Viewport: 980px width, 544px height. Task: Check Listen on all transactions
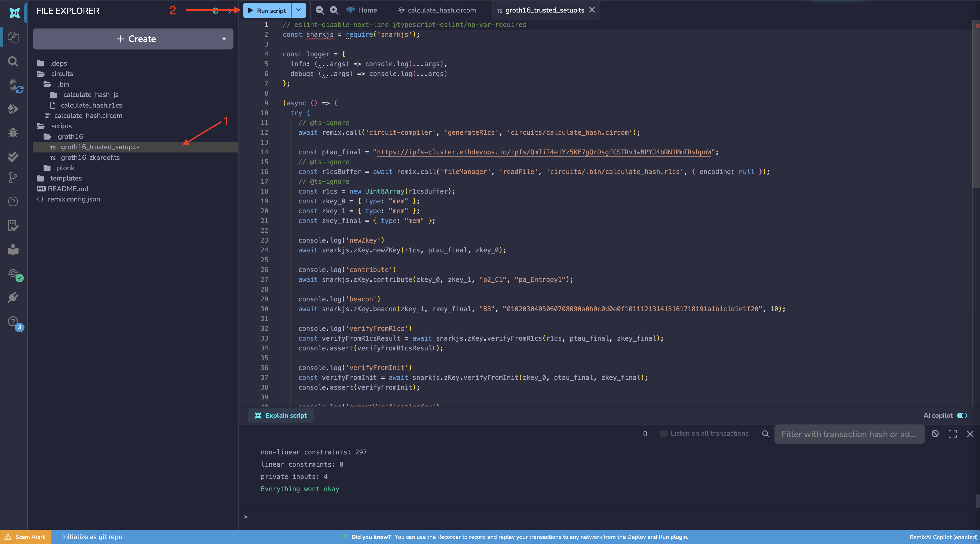pyautogui.click(x=664, y=433)
